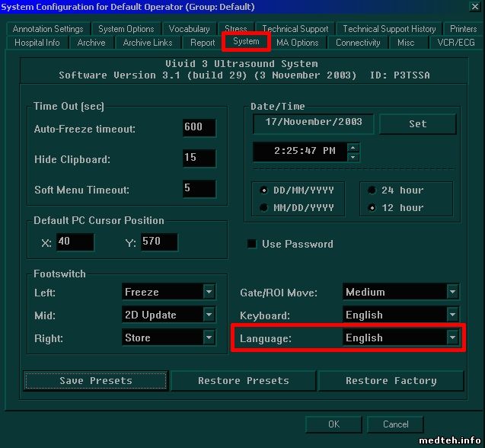Click the Save Presets button

96,380
